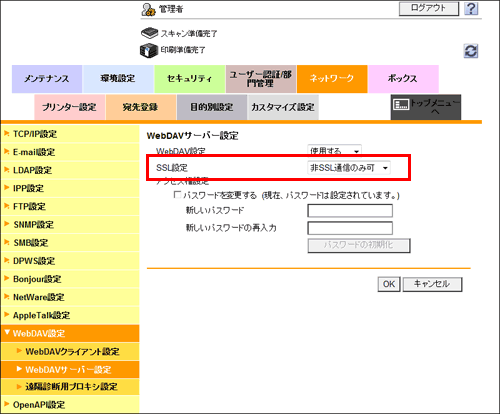Click the scanner status icon
The image size is (500, 414).
[149, 33]
